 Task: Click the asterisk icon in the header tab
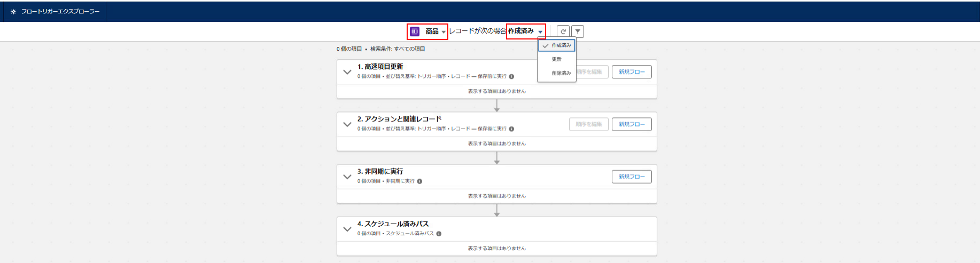pos(13,11)
